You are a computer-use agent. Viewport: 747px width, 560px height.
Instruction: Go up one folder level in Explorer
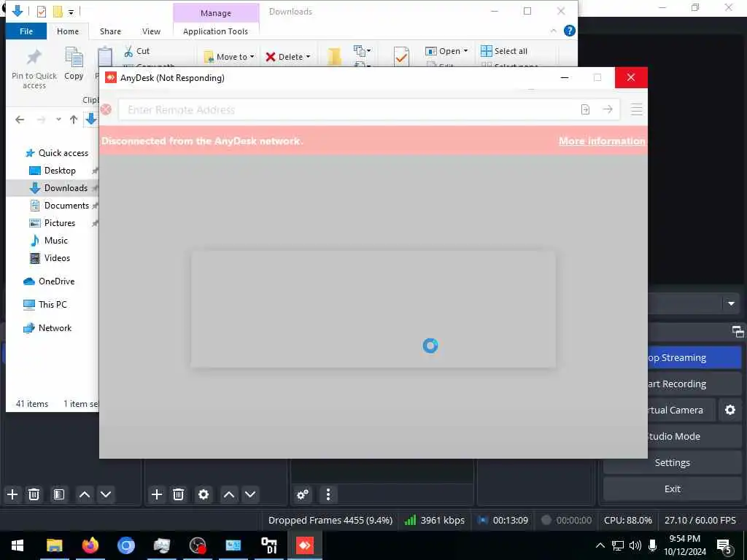pos(74,120)
